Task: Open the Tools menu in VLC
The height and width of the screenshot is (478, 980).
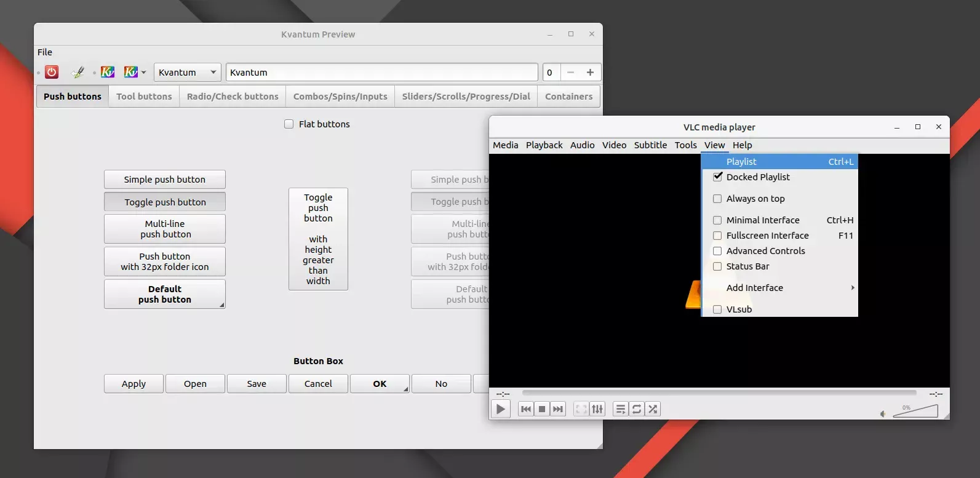Action: coord(685,145)
